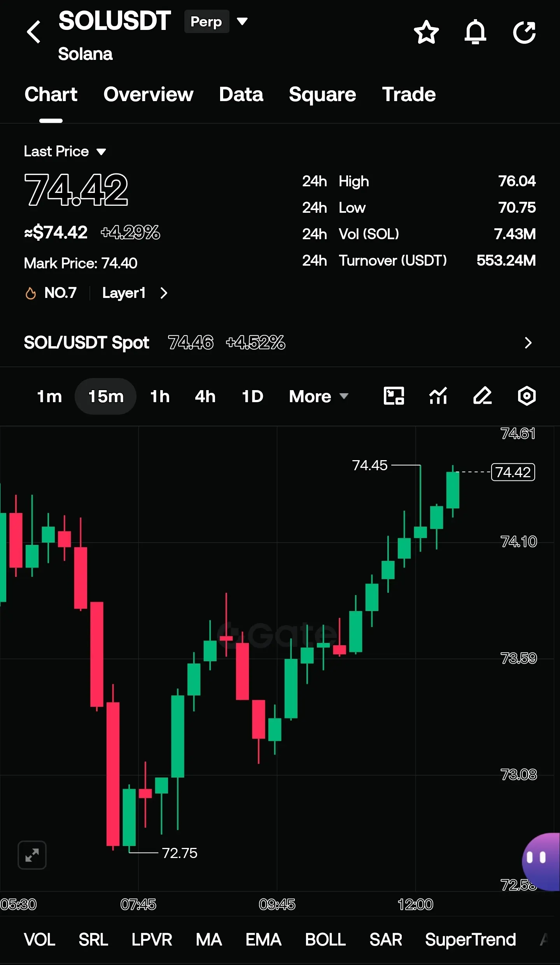Enable the SAR indicator
The height and width of the screenshot is (965, 560).
pyautogui.click(x=385, y=940)
